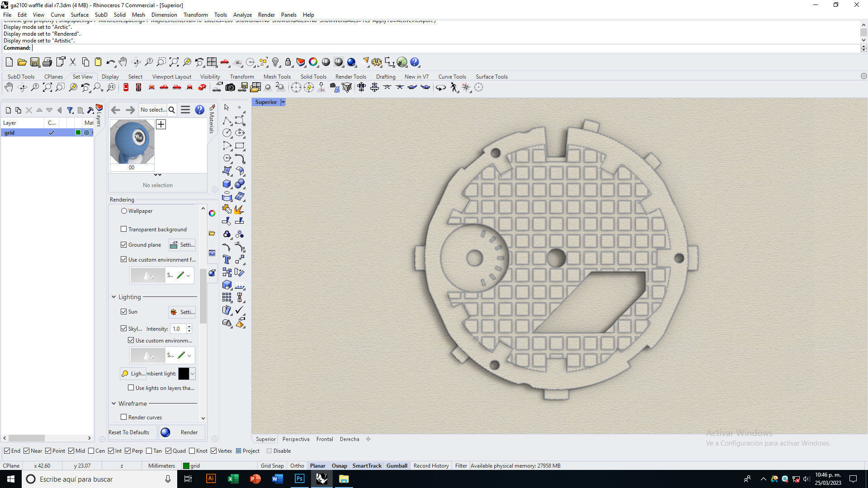The height and width of the screenshot is (488, 868).
Task: Enable Use lights on layers checkbox
Action: [131, 388]
